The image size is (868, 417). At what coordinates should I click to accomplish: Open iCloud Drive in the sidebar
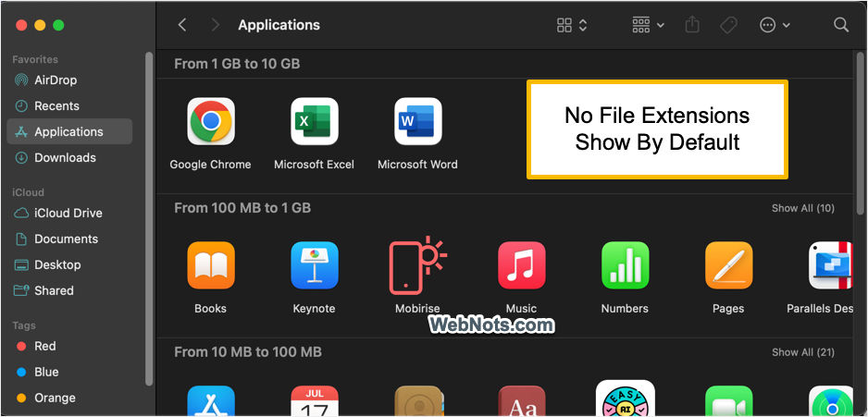69,213
